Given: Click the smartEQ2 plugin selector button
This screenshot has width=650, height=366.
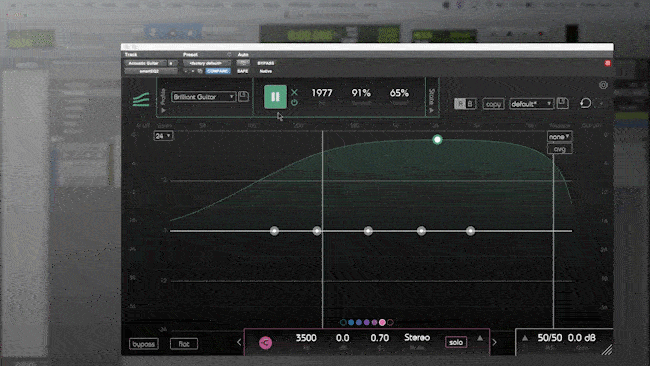Looking at the screenshot, I should click(x=150, y=71).
